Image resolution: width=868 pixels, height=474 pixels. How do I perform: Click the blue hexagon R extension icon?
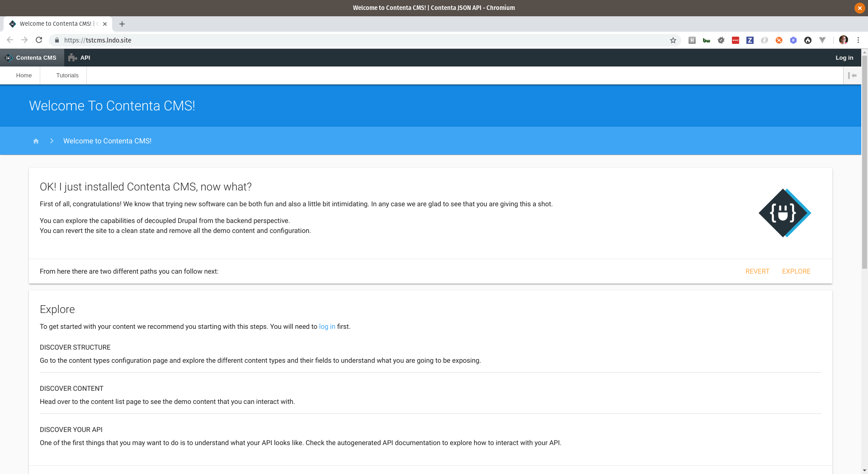click(x=793, y=40)
